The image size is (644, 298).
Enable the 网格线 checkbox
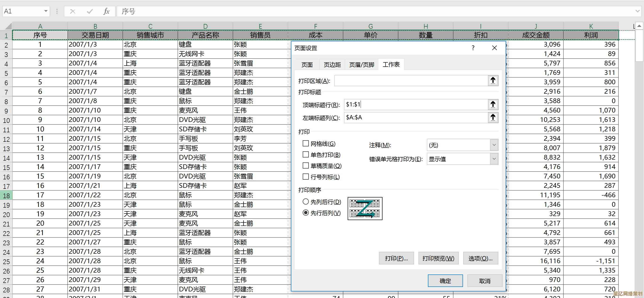click(306, 144)
